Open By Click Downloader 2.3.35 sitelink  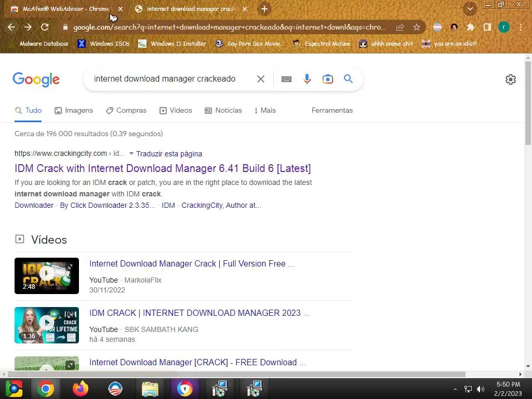point(107,205)
